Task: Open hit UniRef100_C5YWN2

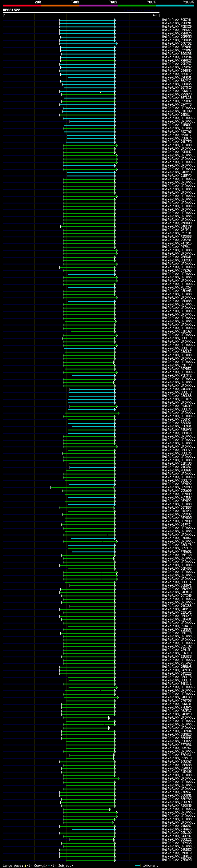Action: (176, 50)
